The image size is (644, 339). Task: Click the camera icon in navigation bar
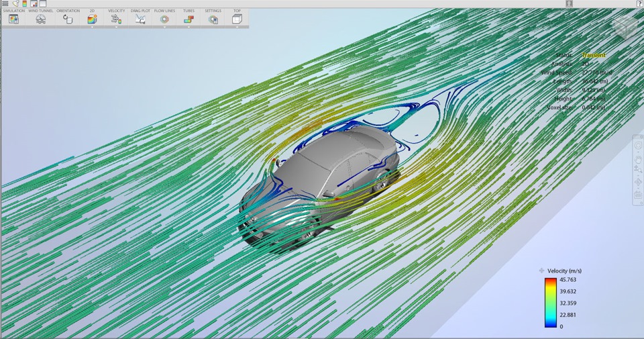pos(638,195)
